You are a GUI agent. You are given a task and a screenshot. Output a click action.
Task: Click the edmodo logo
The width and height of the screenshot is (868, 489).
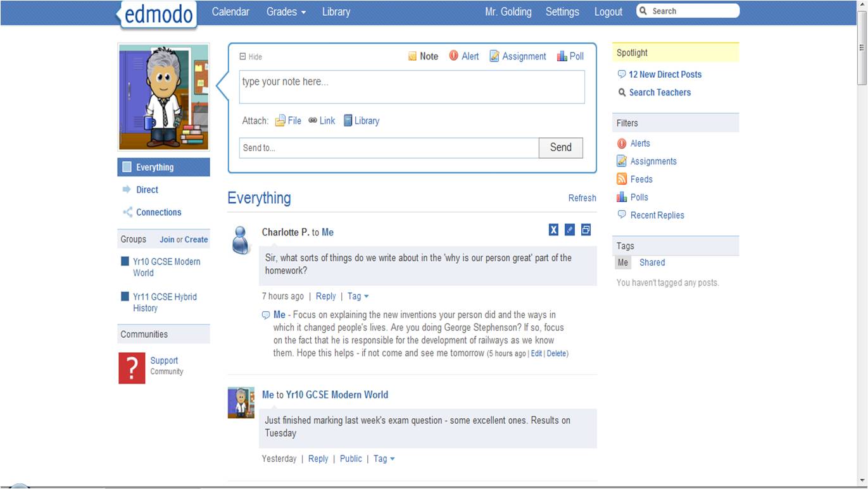(158, 15)
